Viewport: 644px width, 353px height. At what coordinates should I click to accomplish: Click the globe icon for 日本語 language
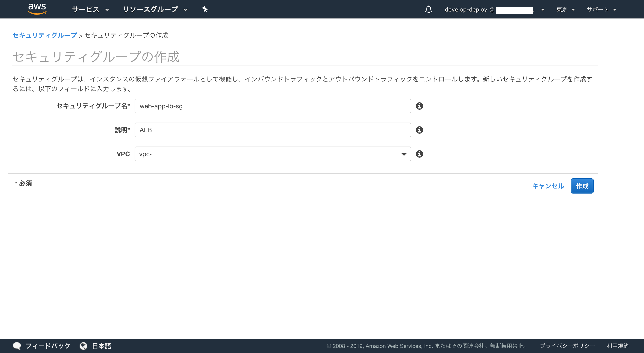83,346
